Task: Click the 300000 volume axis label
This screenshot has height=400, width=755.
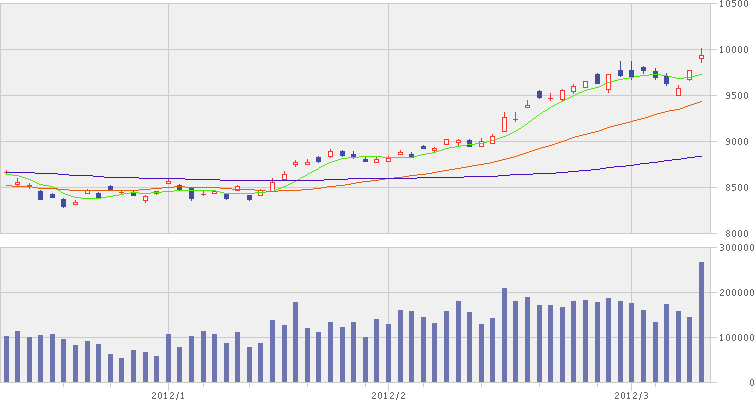Action: click(737, 247)
